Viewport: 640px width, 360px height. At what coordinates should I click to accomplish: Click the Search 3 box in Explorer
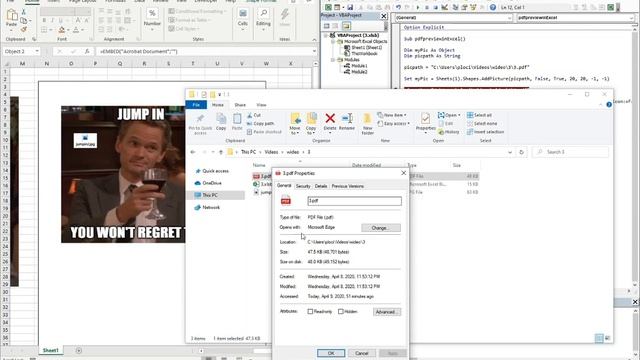570,152
